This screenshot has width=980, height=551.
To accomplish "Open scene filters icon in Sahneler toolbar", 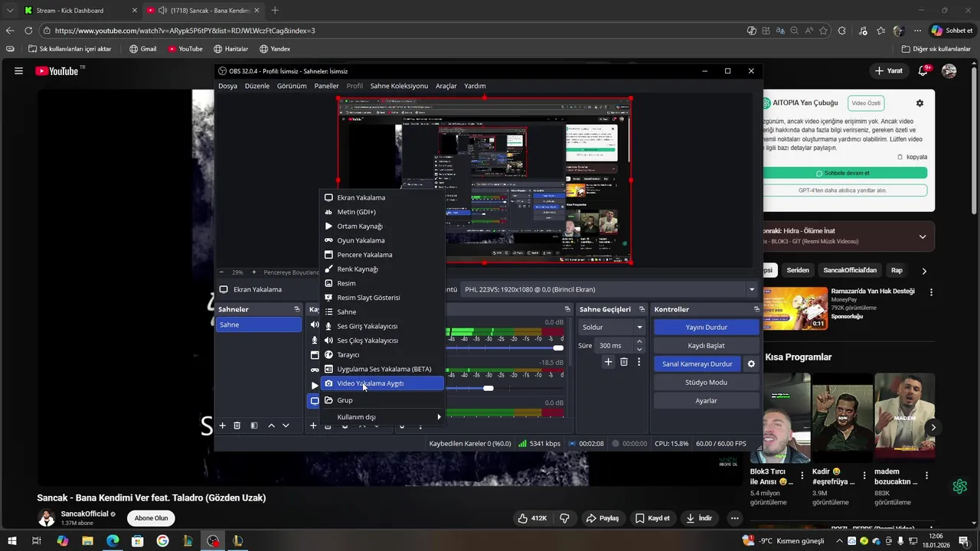I will coord(254,425).
